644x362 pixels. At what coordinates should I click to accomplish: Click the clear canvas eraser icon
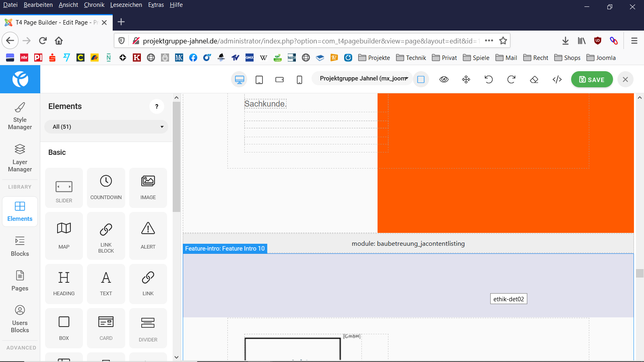(x=534, y=79)
